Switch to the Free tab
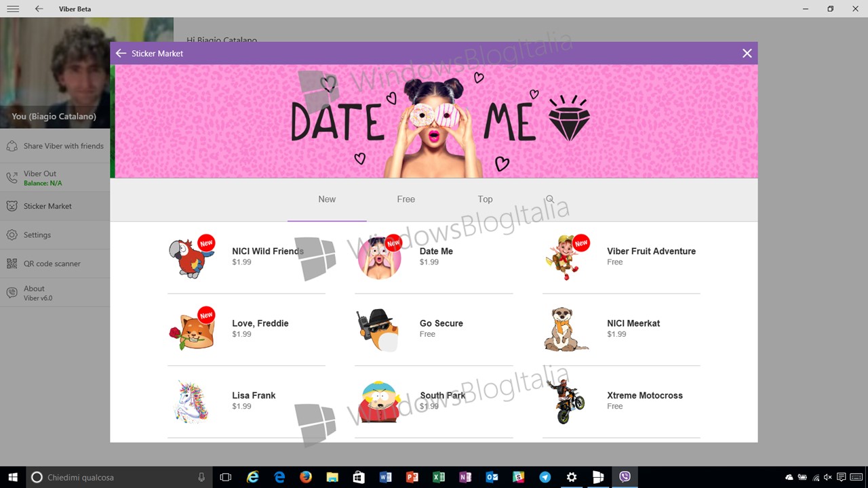 pos(406,199)
